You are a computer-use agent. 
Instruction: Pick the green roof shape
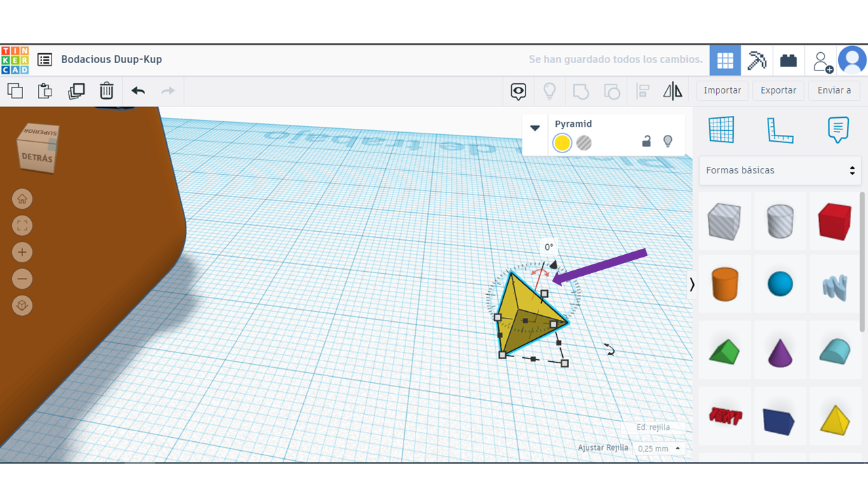click(724, 351)
